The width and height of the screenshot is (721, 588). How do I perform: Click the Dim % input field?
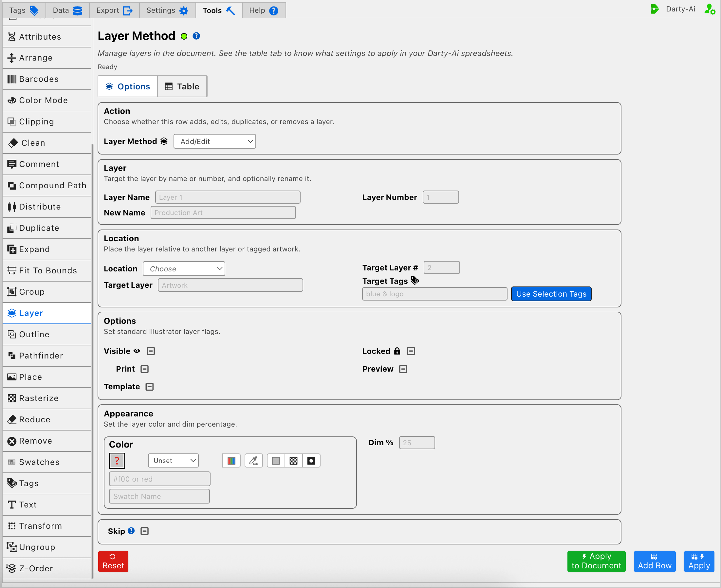[x=417, y=443]
